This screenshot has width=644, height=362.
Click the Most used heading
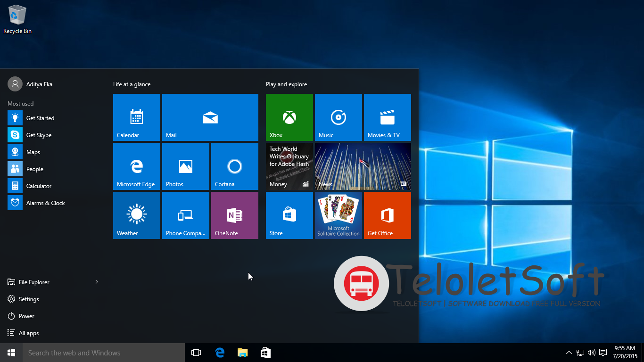[x=21, y=104]
